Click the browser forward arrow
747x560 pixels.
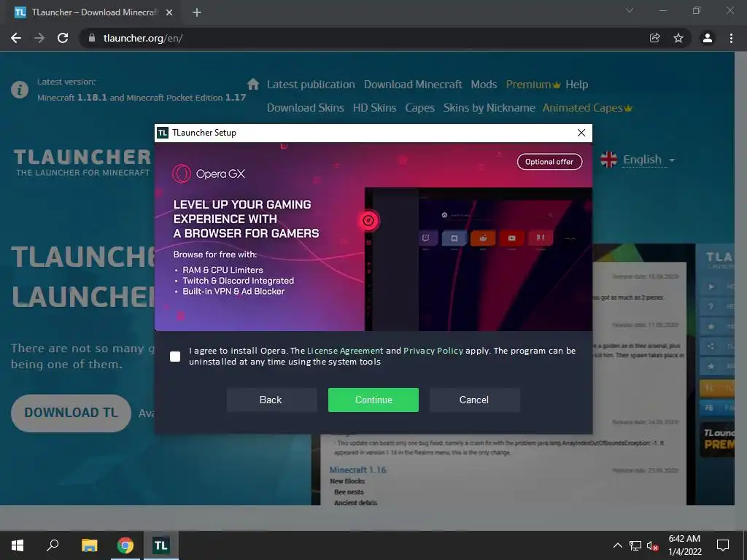[39, 38]
